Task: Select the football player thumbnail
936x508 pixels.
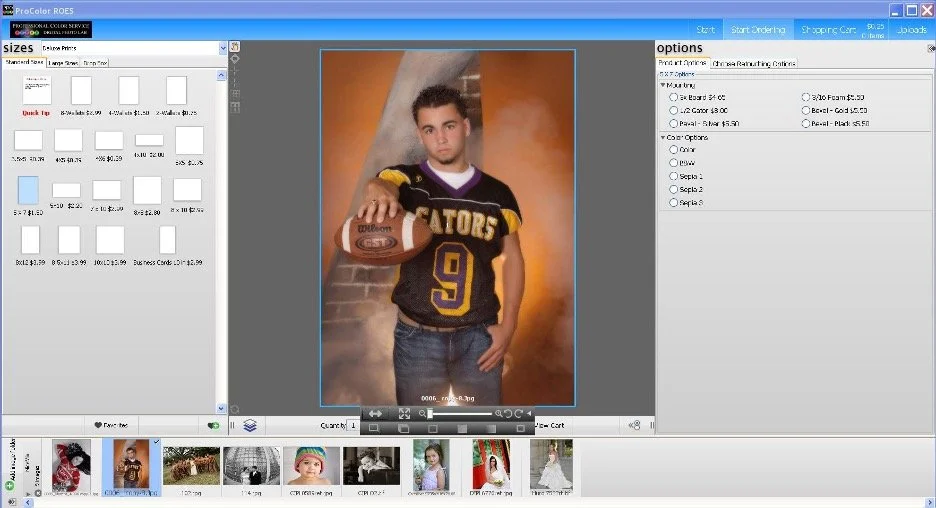Action: (131, 464)
